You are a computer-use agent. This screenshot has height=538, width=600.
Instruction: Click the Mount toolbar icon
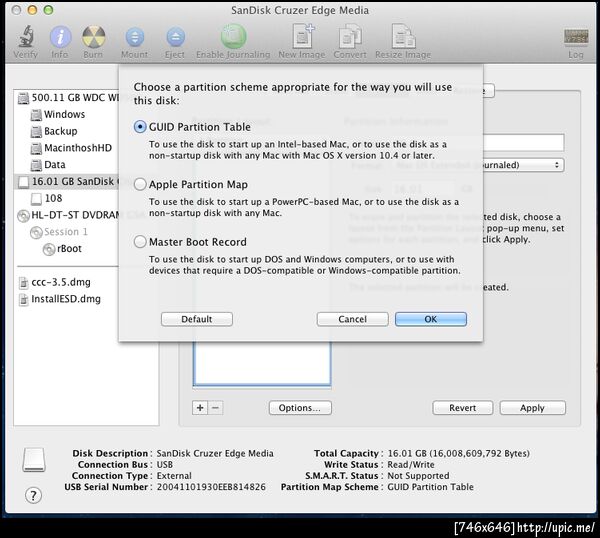tap(135, 37)
